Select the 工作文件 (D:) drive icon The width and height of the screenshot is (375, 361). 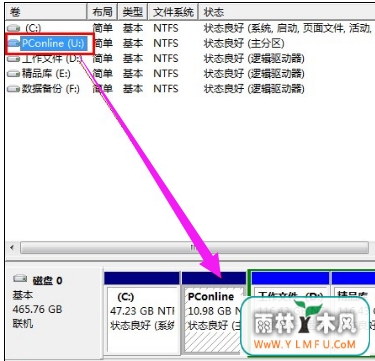click(13, 58)
